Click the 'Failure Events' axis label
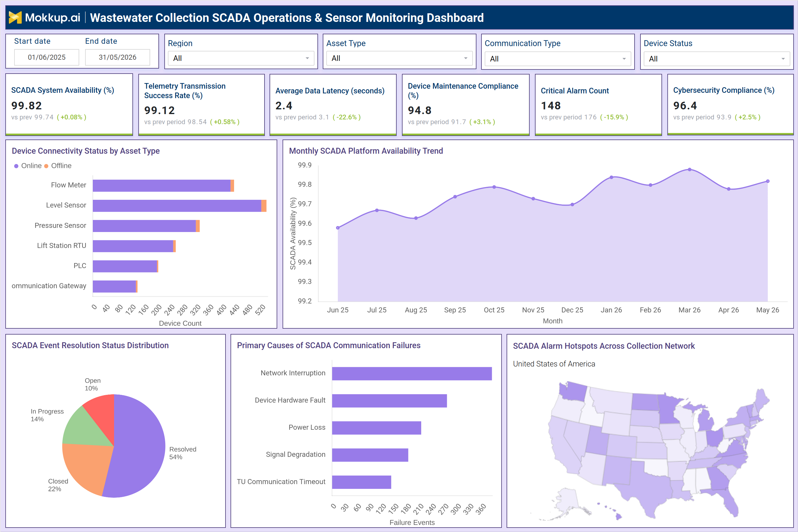Image resolution: width=798 pixels, height=532 pixels. (x=412, y=523)
